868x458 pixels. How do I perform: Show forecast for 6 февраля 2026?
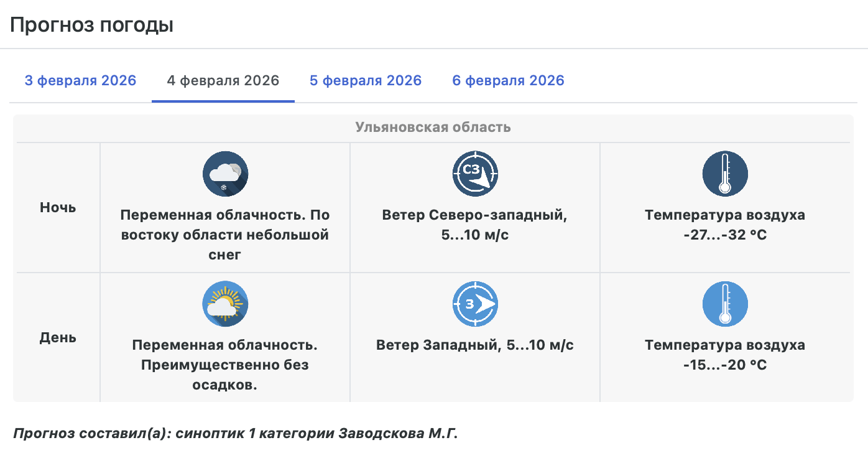(508, 81)
